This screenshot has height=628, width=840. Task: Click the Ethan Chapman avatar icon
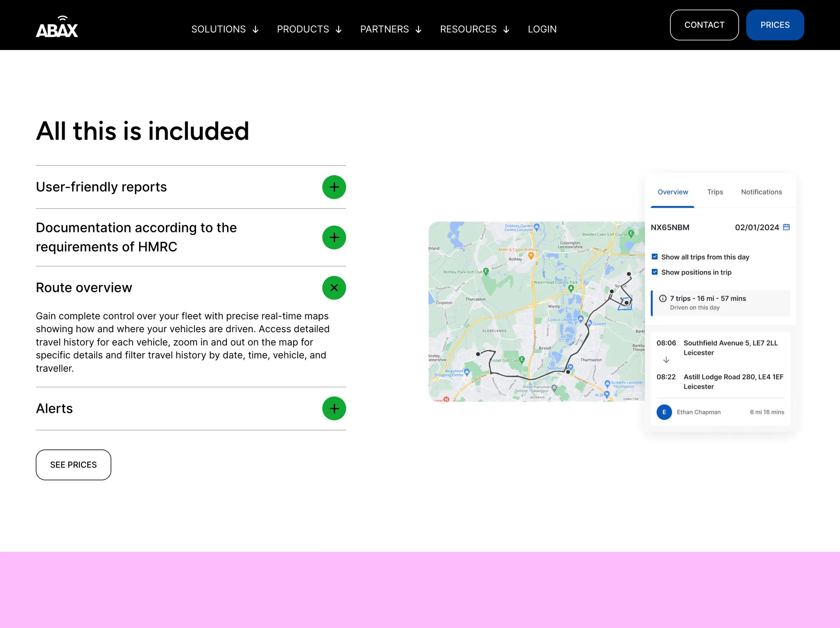pyautogui.click(x=664, y=412)
